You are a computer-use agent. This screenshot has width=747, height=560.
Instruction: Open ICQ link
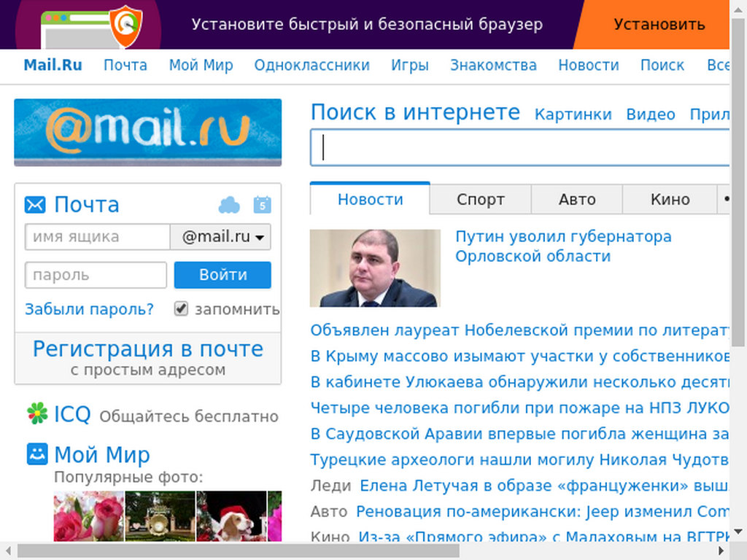72,414
